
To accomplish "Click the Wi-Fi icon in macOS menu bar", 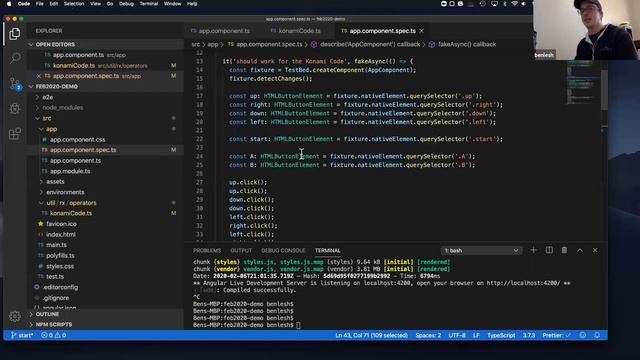I will click(x=514, y=4).
